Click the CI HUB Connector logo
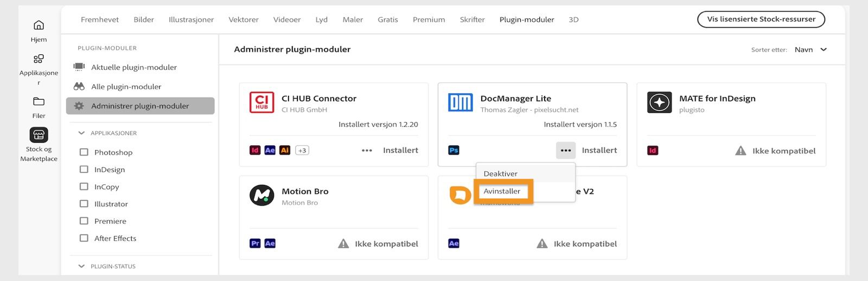Viewport: 868px width, 281px height. [261, 102]
